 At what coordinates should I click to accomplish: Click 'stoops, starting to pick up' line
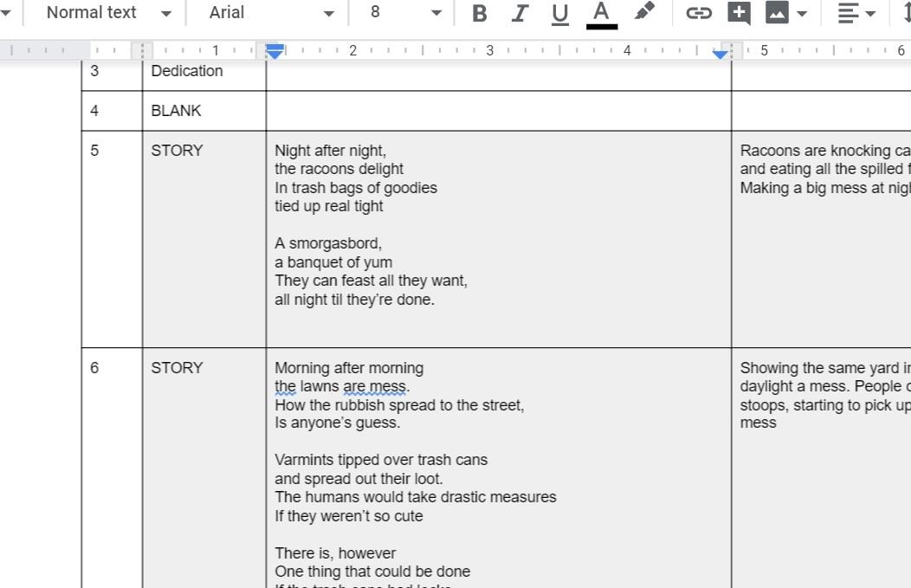(x=825, y=405)
